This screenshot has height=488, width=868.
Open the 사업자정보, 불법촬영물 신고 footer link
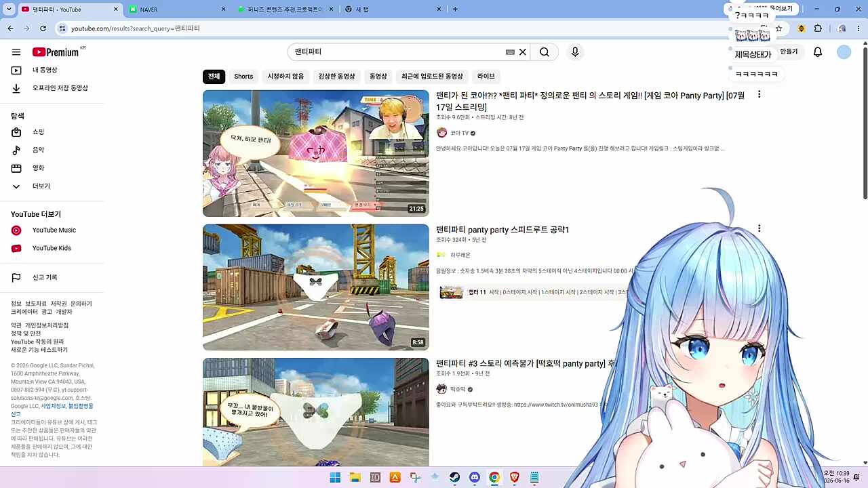52,410
